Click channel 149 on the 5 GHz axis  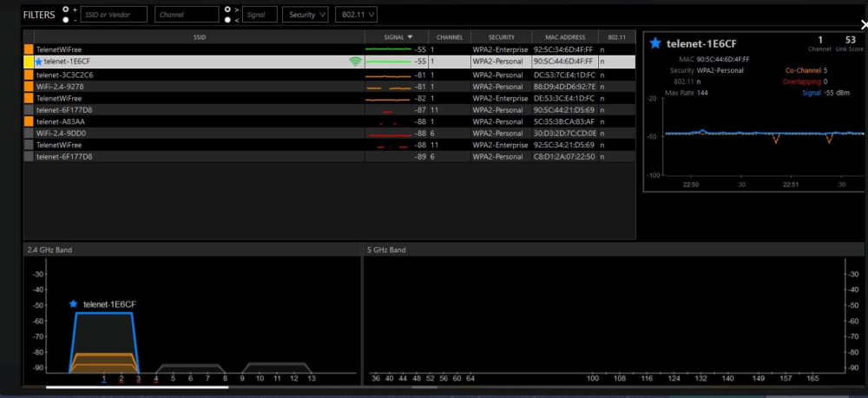click(x=758, y=379)
